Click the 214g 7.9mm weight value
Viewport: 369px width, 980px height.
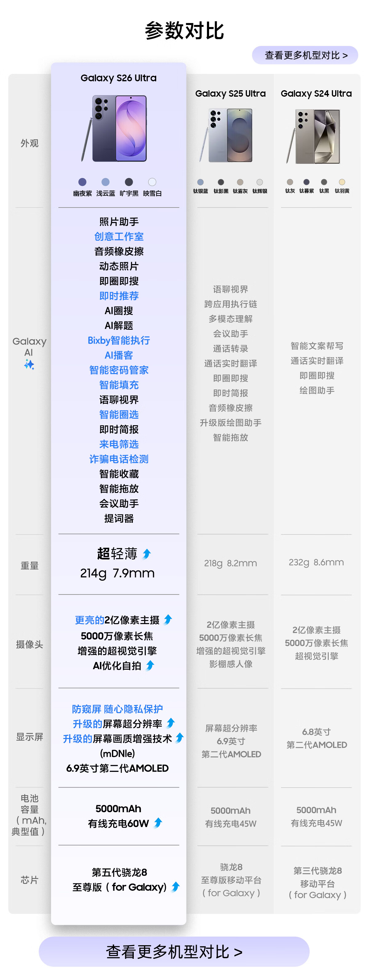tap(117, 573)
